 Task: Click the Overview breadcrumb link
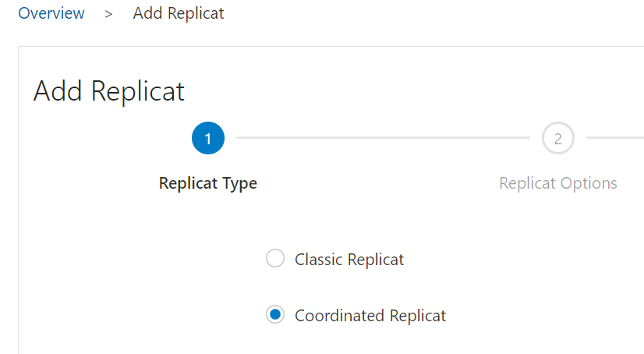(x=51, y=13)
